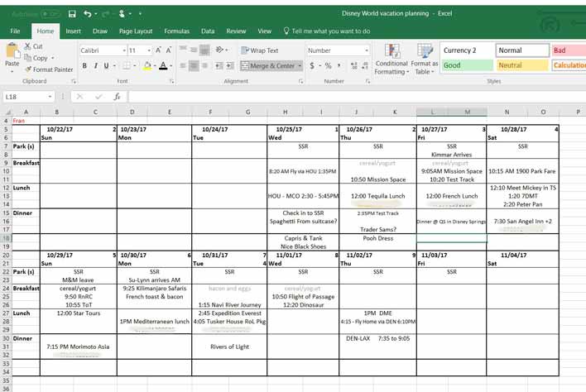Open the Name Box L18 dropdown arrow
The width and height of the screenshot is (586, 392).
click(50, 97)
